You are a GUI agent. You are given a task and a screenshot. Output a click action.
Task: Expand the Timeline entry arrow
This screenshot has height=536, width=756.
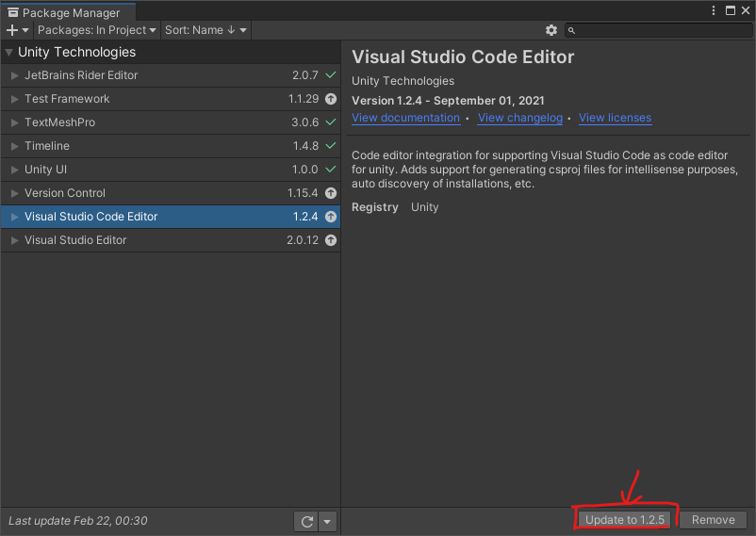point(15,146)
